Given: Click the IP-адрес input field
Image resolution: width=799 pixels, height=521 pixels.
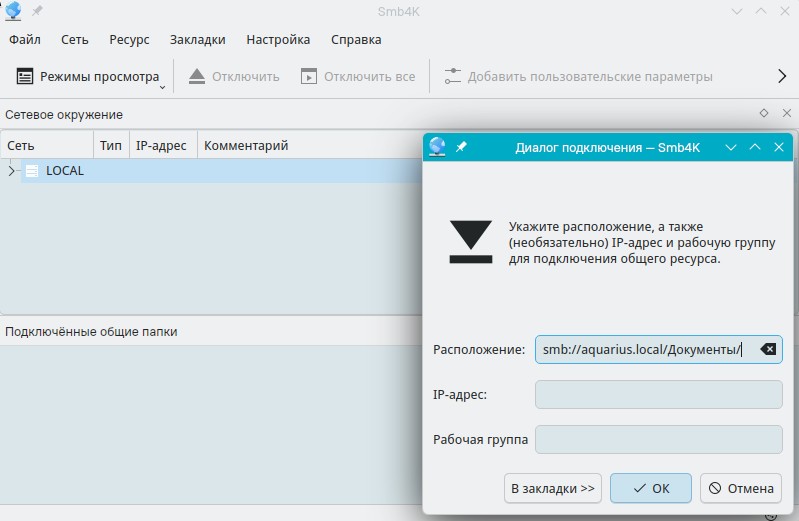Looking at the screenshot, I should pyautogui.click(x=658, y=395).
